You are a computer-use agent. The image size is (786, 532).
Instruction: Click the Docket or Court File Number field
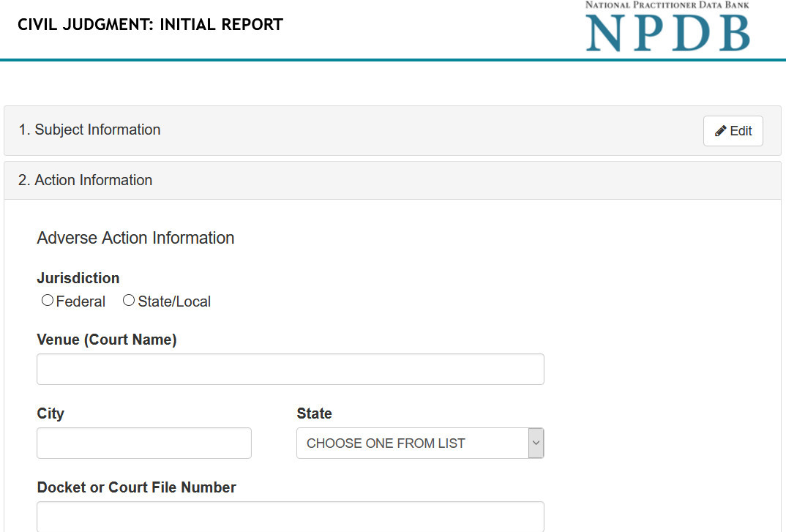(291, 517)
